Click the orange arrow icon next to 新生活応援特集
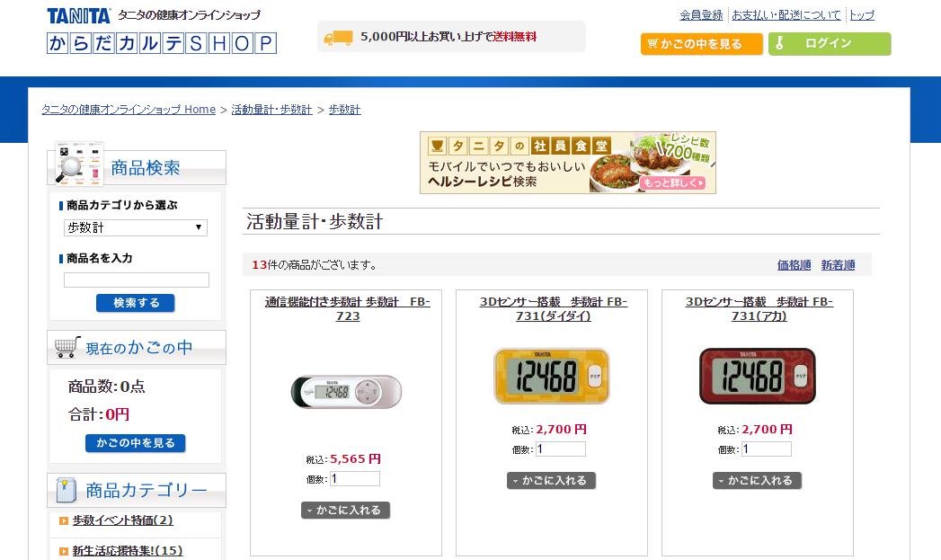This screenshot has width=941, height=560. [x=64, y=551]
